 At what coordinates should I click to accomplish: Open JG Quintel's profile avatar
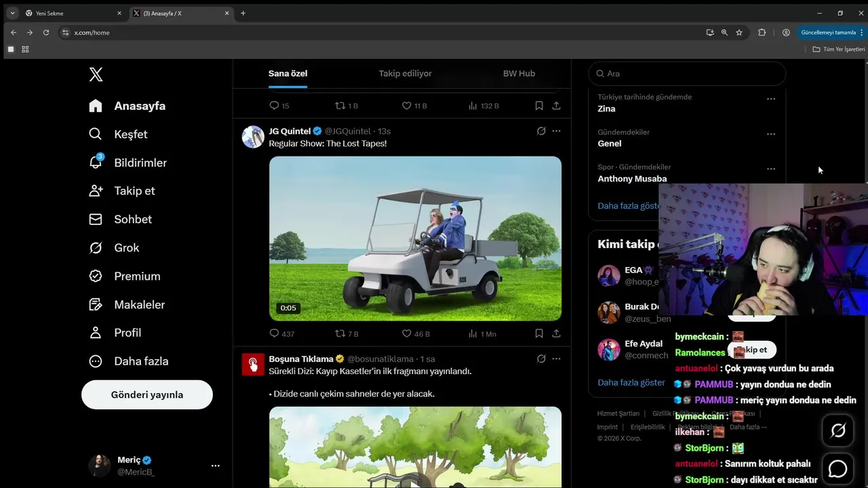tap(253, 137)
